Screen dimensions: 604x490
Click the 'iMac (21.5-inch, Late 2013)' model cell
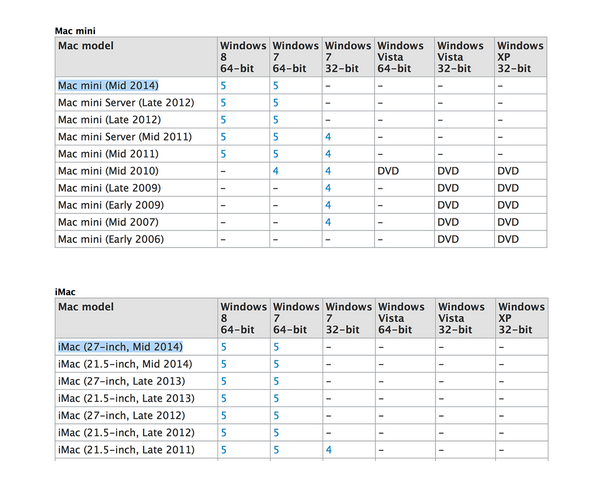point(136,398)
